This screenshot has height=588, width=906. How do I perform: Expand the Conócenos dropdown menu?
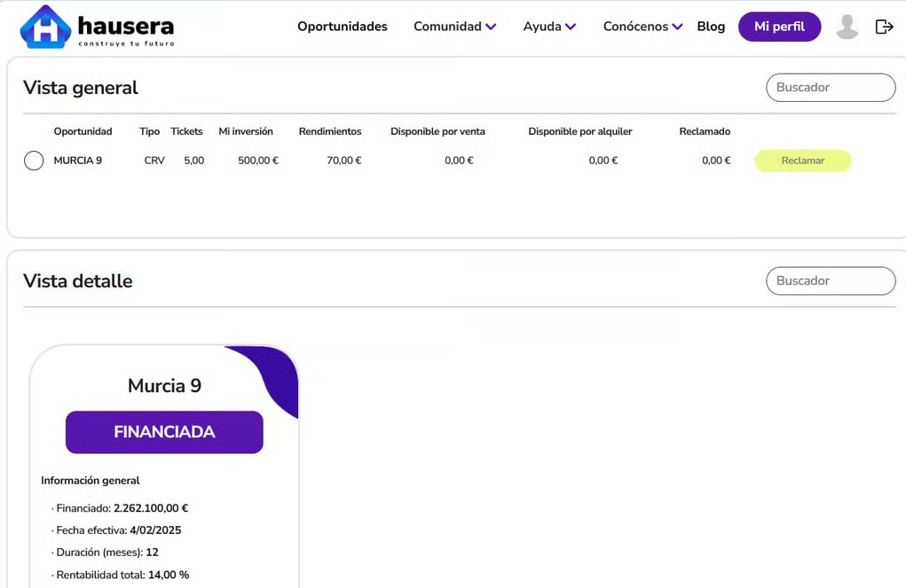[642, 27]
